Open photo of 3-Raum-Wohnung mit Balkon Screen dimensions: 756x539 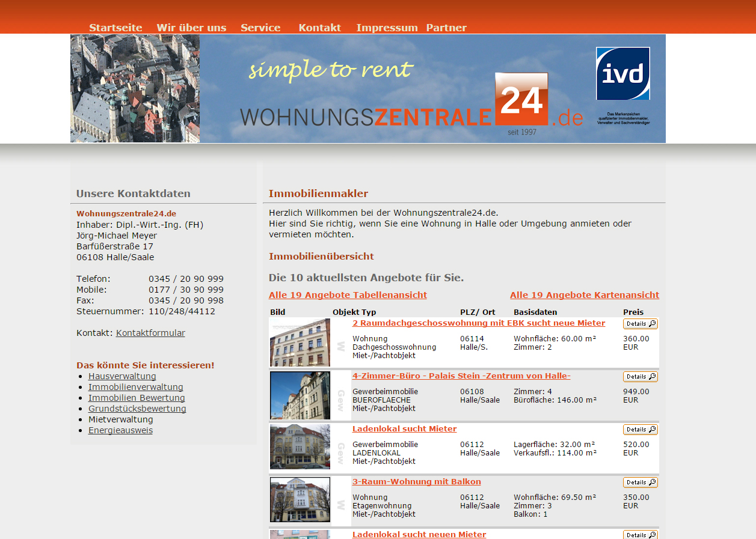tap(300, 500)
